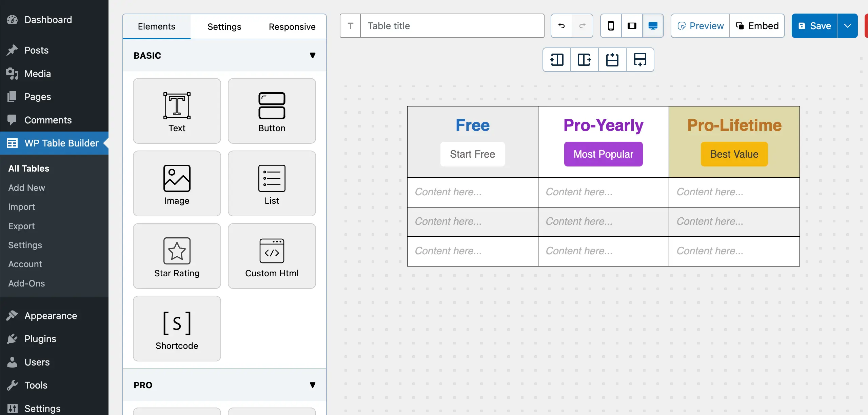Image resolution: width=868 pixels, height=415 pixels.
Task: Insert row below icon
Action: coord(640,60)
